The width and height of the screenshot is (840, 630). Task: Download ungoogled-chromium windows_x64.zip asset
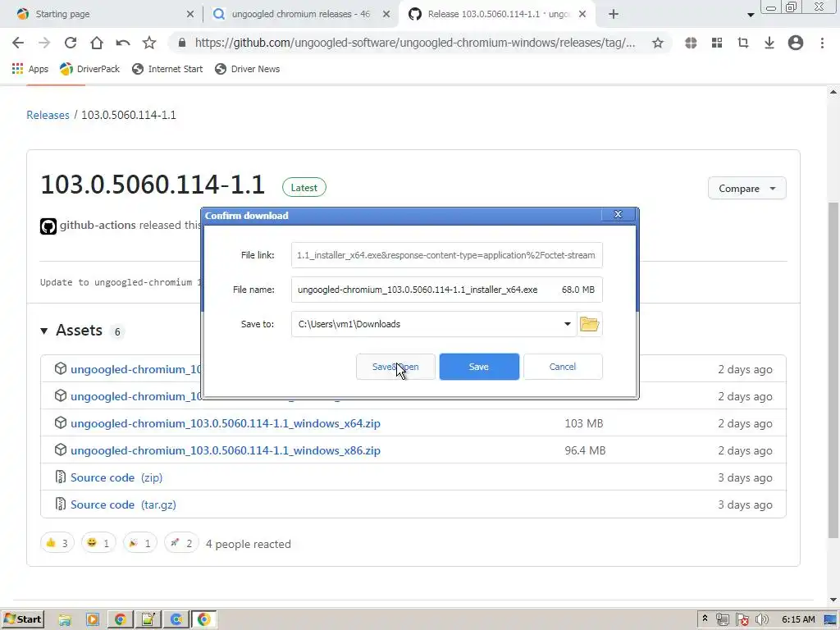click(x=226, y=423)
